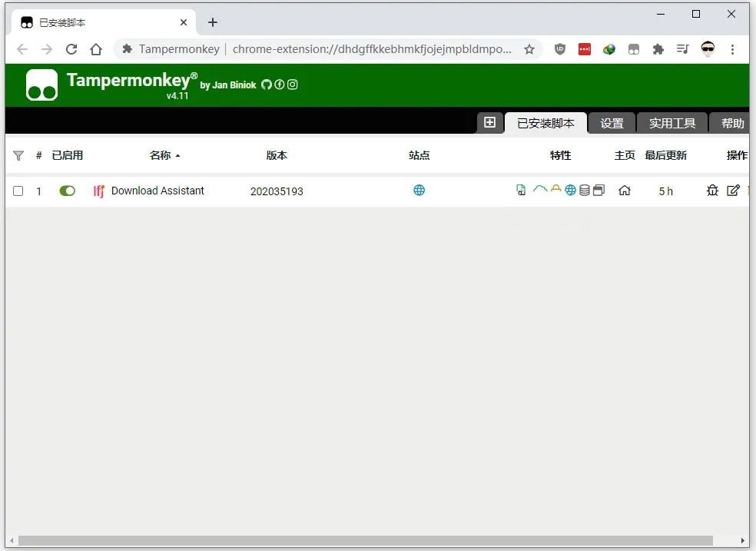Select the 已安装脚本 browser tab
The image size is (756, 551).
(104, 22)
